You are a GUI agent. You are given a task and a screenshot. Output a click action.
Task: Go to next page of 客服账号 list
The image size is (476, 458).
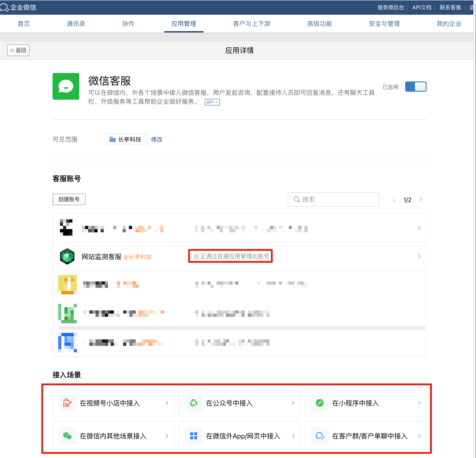pos(421,200)
